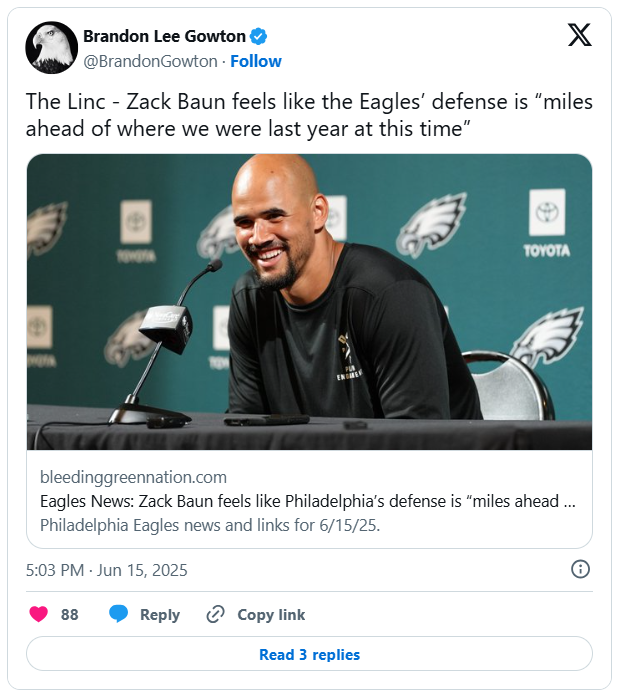619x696 pixels.
Task: Click the bleedinggreennation.com domain text
Action: (133, 477)
